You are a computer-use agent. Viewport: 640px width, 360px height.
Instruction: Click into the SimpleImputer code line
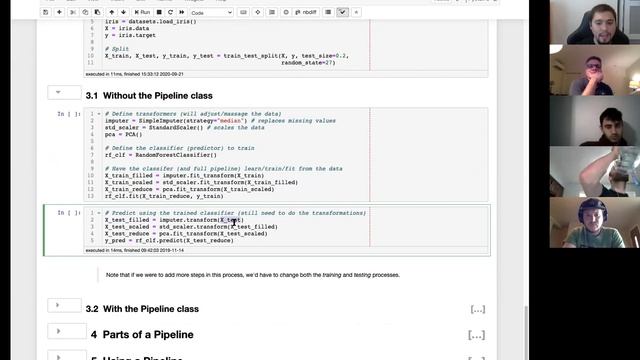220,121
